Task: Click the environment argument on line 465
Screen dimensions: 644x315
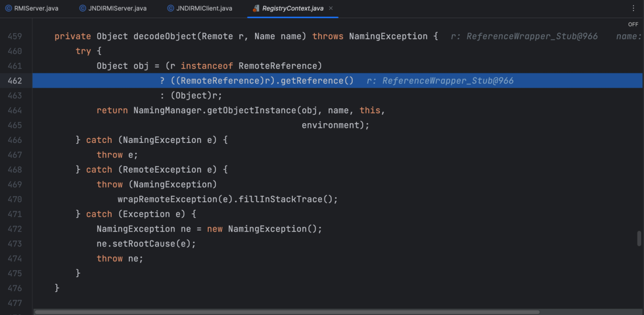Action: tap(331, 125)
